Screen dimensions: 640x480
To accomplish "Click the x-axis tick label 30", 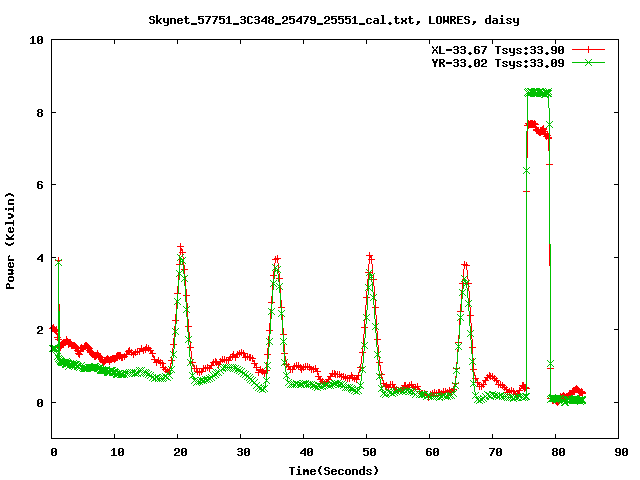I will point(243,452).
